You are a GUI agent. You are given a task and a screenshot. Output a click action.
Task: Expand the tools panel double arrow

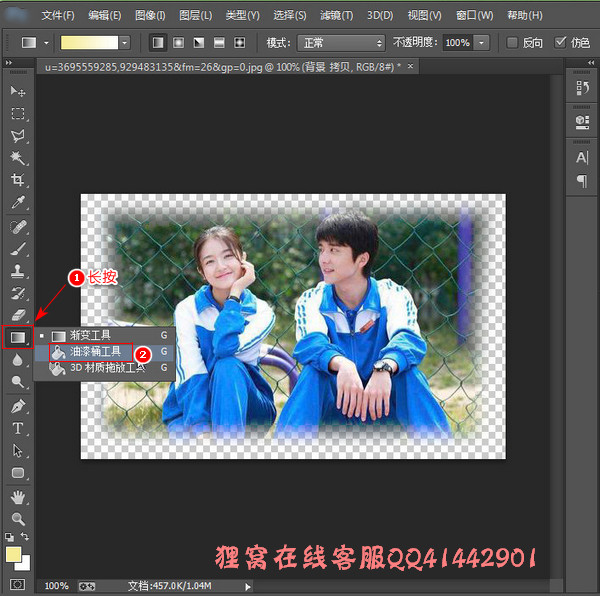click(x=9, y=63)
